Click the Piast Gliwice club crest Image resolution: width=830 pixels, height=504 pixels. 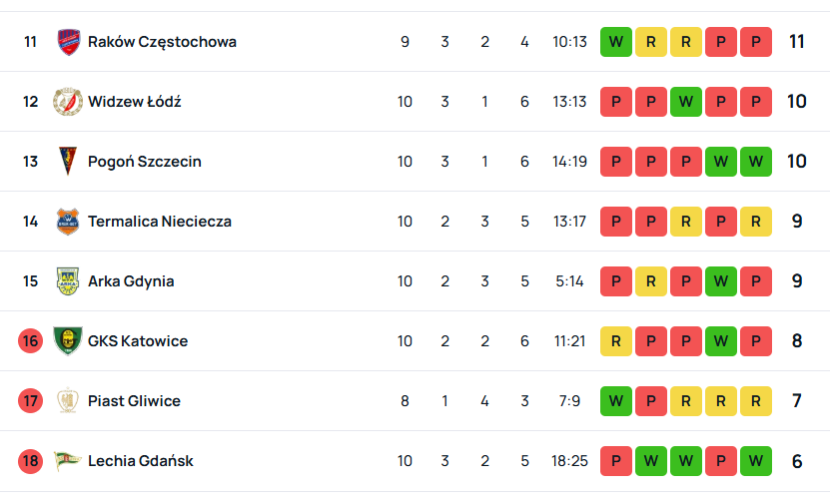point(67,401)
